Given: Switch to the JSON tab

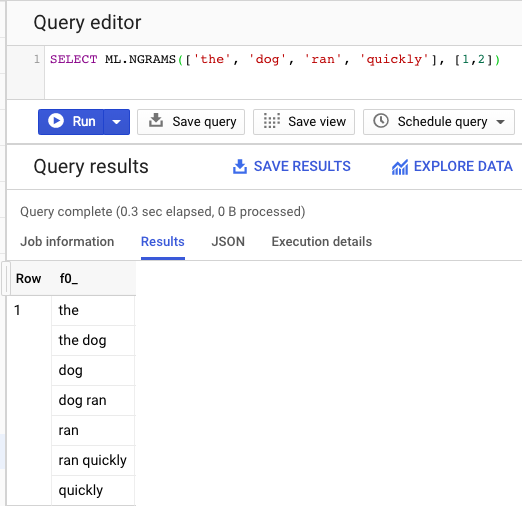Looking at the screenshot, I should pos(228,242).
